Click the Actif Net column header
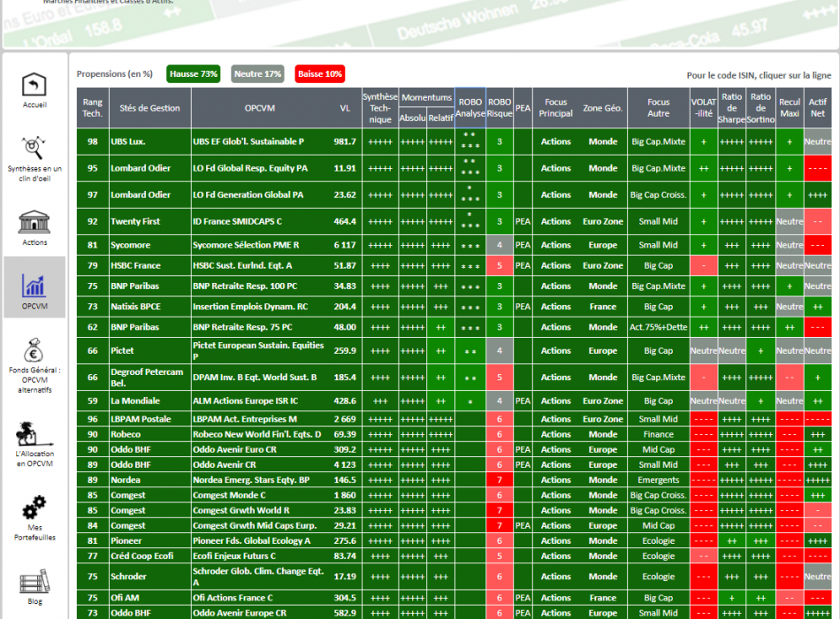840x619 pixels. [818, 108]
